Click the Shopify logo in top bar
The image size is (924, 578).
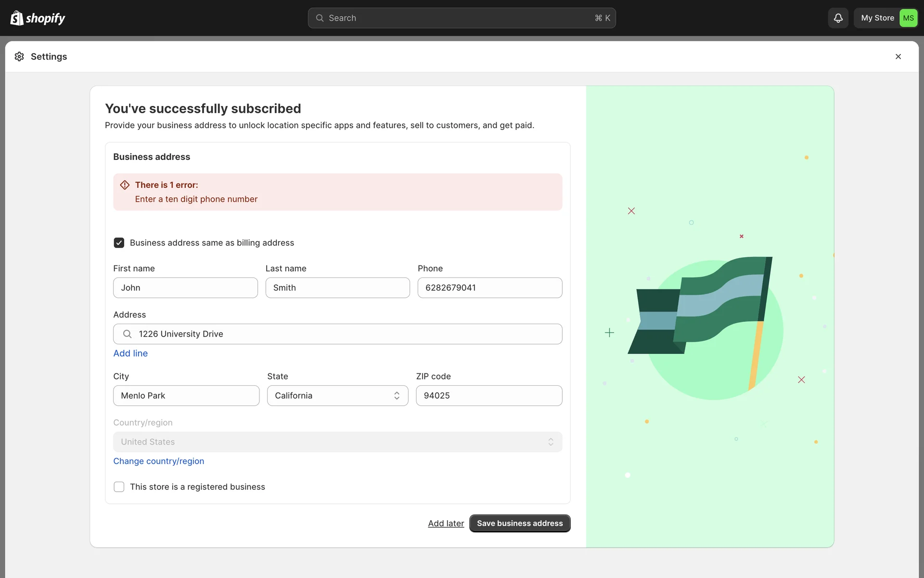(38, 18)
